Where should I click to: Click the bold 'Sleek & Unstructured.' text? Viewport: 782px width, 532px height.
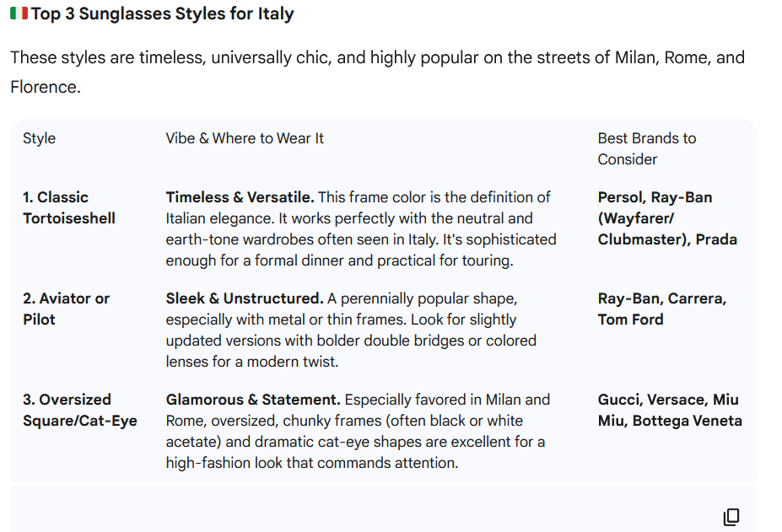245,298
